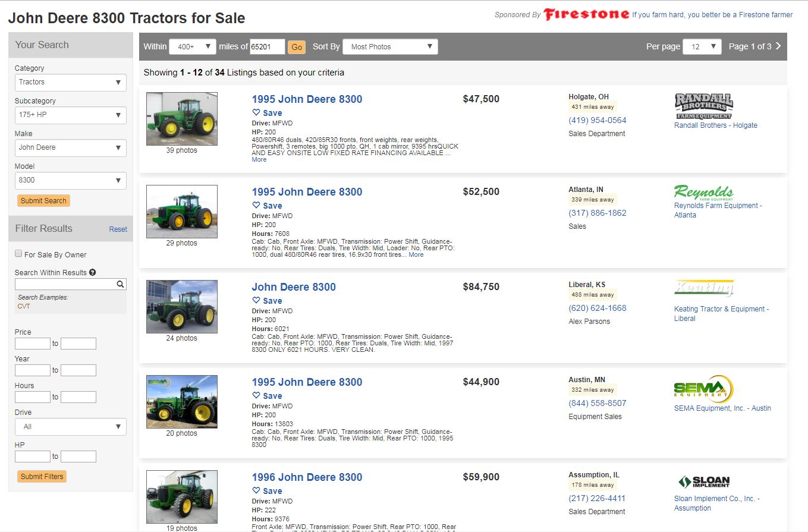
Task: Click the maximum Hours field
Action: 78,397
